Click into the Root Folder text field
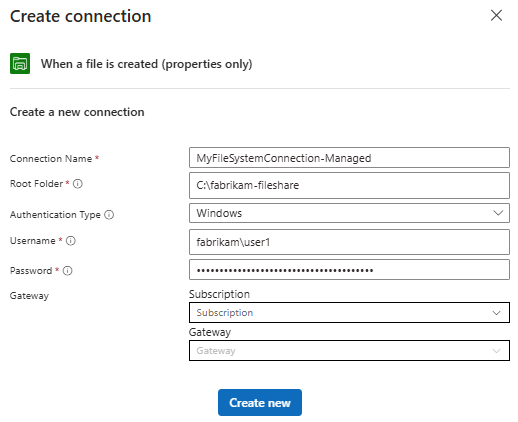 point(349,185)
